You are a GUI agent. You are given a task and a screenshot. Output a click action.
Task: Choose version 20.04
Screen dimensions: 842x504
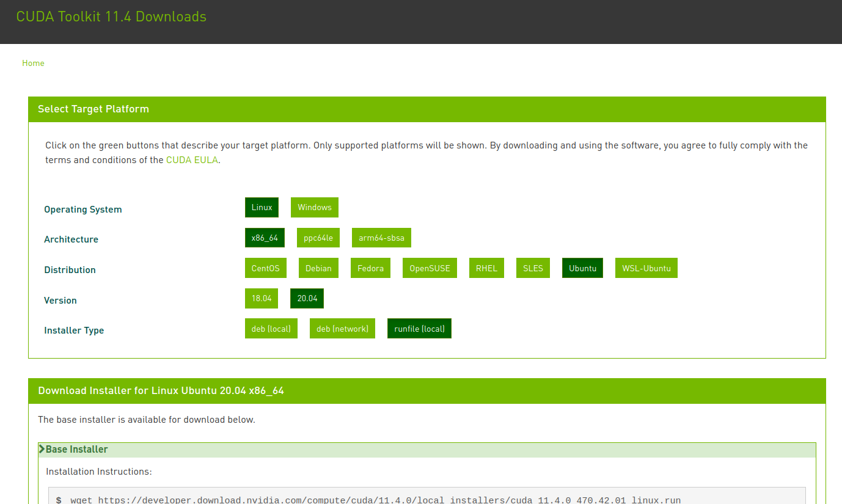(x=307, y=298)
